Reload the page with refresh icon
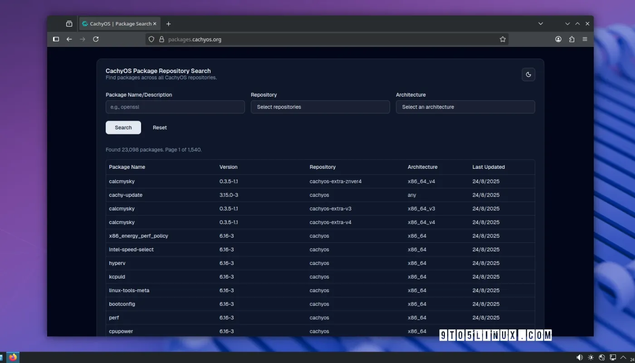The image size is (635, 363). click(96, 39)
